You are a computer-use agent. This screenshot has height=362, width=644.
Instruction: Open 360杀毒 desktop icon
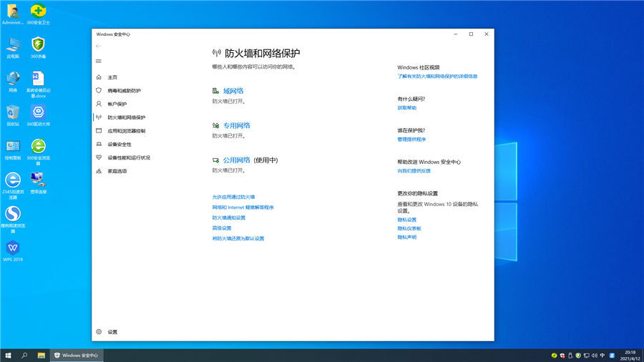tap(38, 48)
